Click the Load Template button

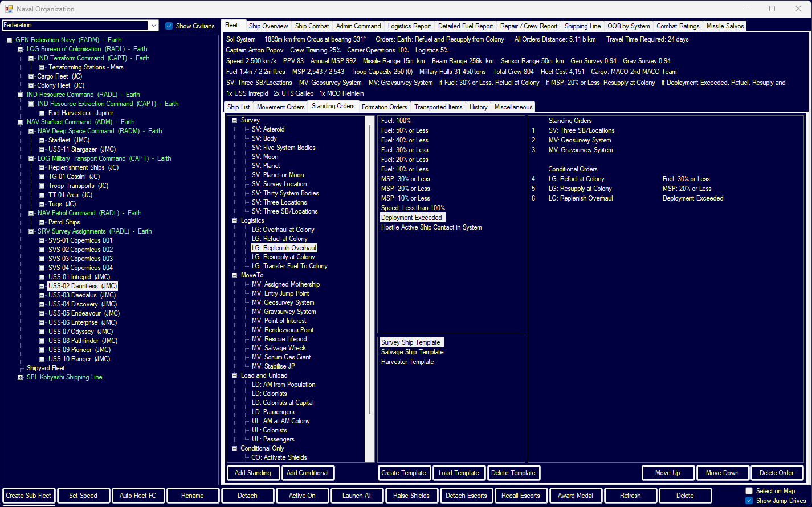[x=459, y=473]
